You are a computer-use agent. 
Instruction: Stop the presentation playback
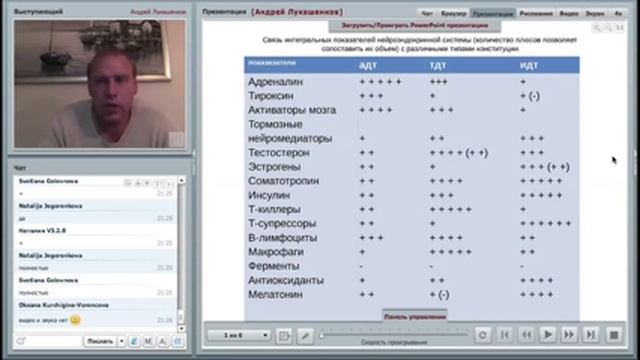pyautogui.click(x=613, y=335)
